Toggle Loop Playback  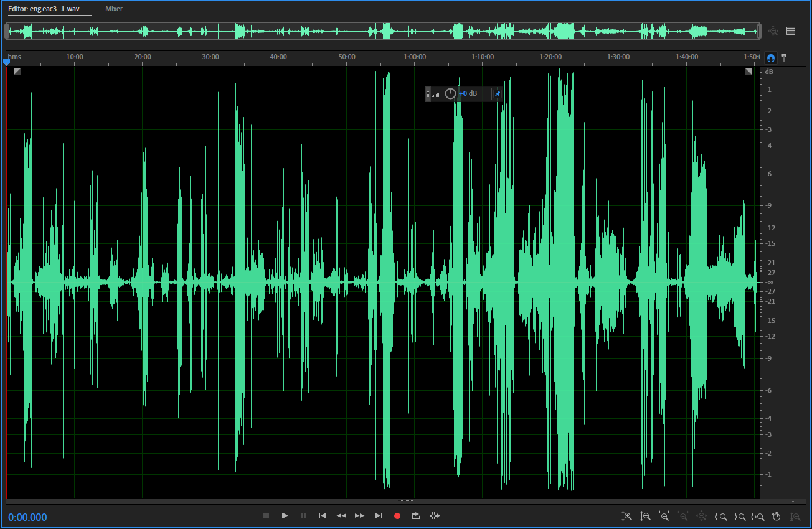coord(416,516)
